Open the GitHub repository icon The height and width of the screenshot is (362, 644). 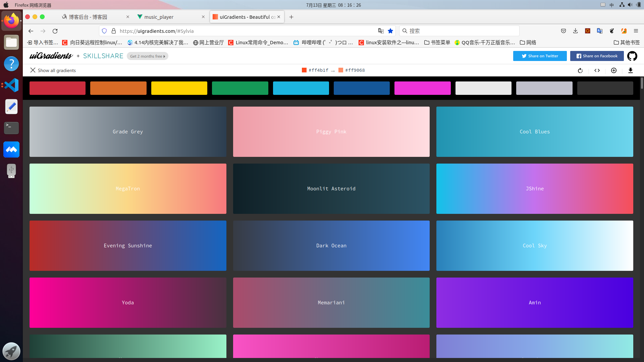632,56
